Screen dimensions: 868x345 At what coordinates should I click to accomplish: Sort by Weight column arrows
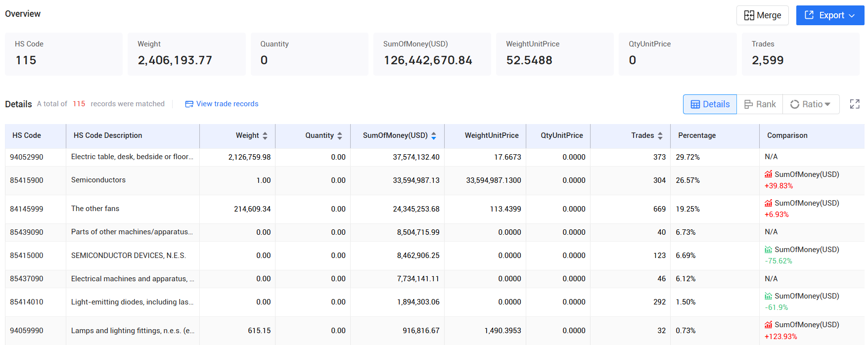265,136
